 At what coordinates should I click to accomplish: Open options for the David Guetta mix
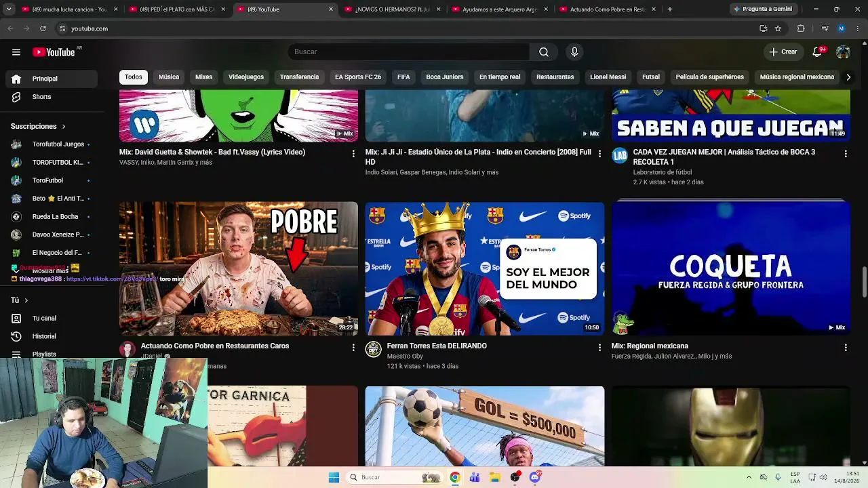point(353,154)
